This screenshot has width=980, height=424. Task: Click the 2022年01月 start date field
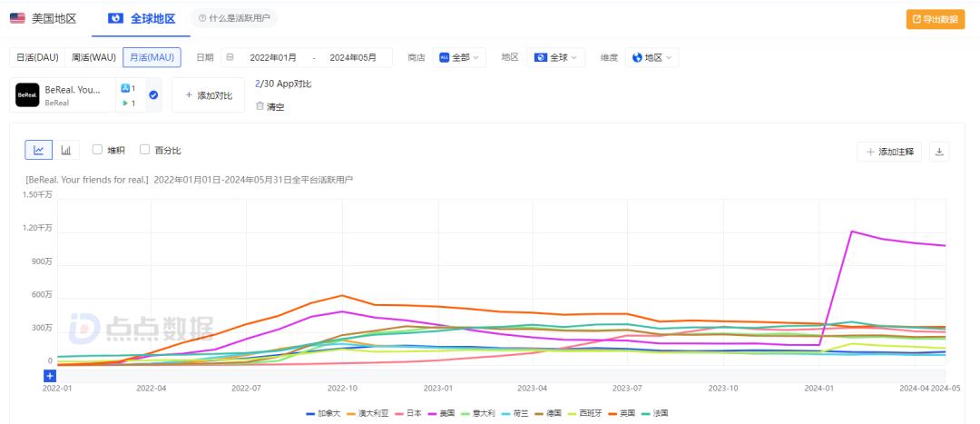(273, 57)
